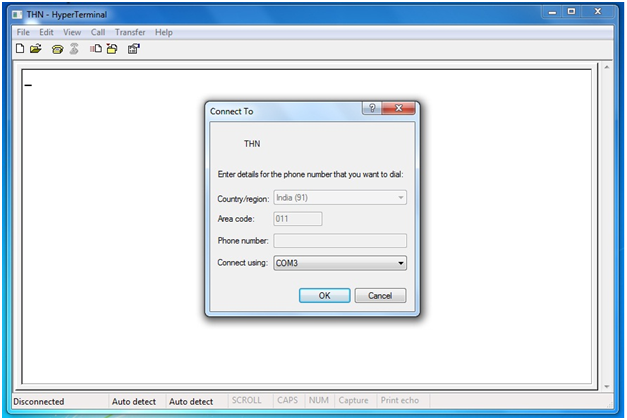Expand the Country/region dropdown
627x420 pixels.
click(x=400, y=198)
